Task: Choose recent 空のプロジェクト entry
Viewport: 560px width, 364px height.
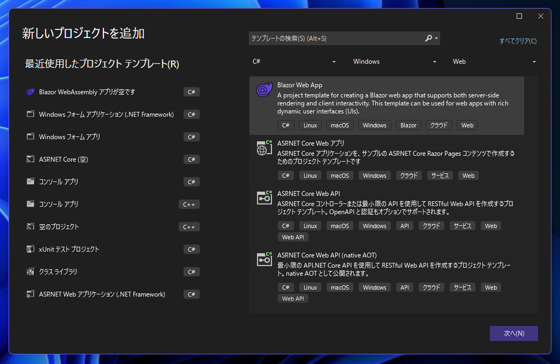Action: pyautogui.click(x=112, y=227)
